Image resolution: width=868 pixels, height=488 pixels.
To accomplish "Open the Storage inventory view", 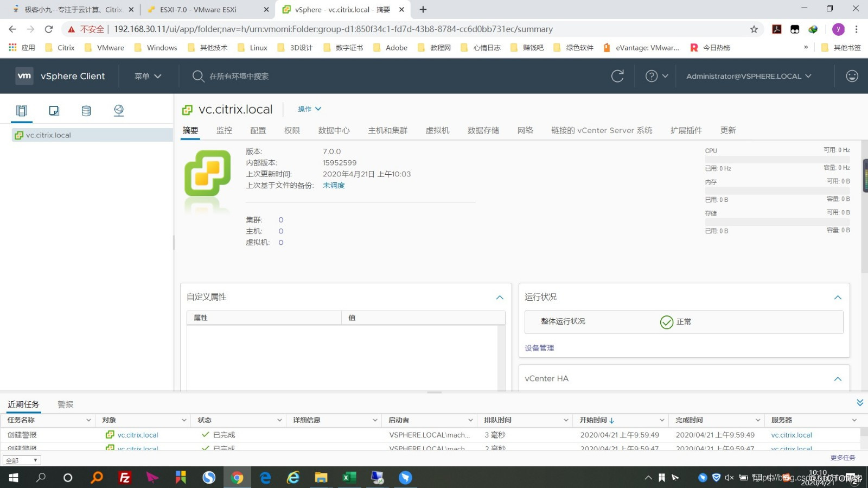I will point(86,111).
